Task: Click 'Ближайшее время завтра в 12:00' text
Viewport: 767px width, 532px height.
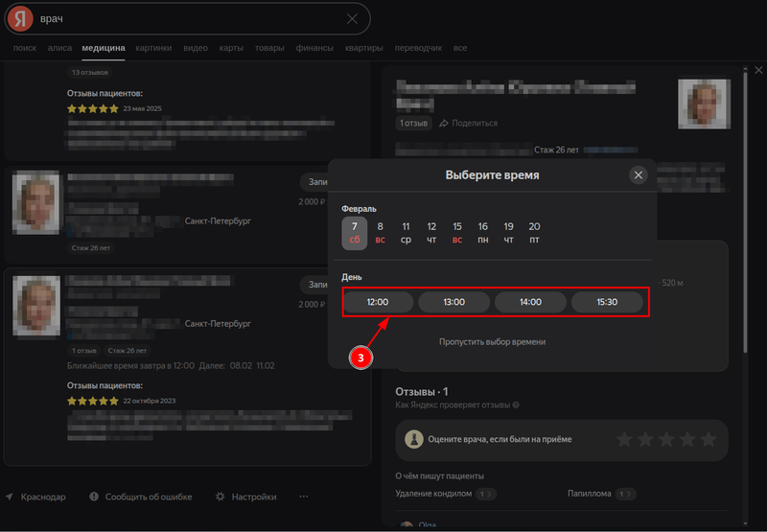Action: tap(130, 366)
